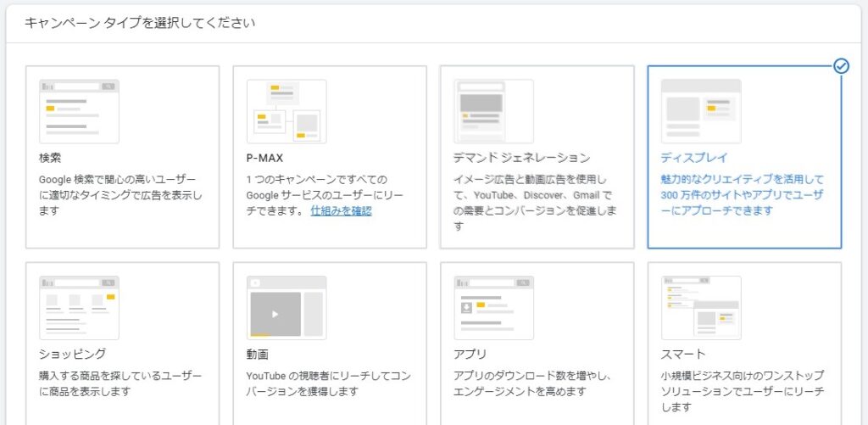The height and width of the screenshot is (425, 868).
Task: Select the ショッピング campaign type title
Action: pyautogui.click(x=73, y=354)
